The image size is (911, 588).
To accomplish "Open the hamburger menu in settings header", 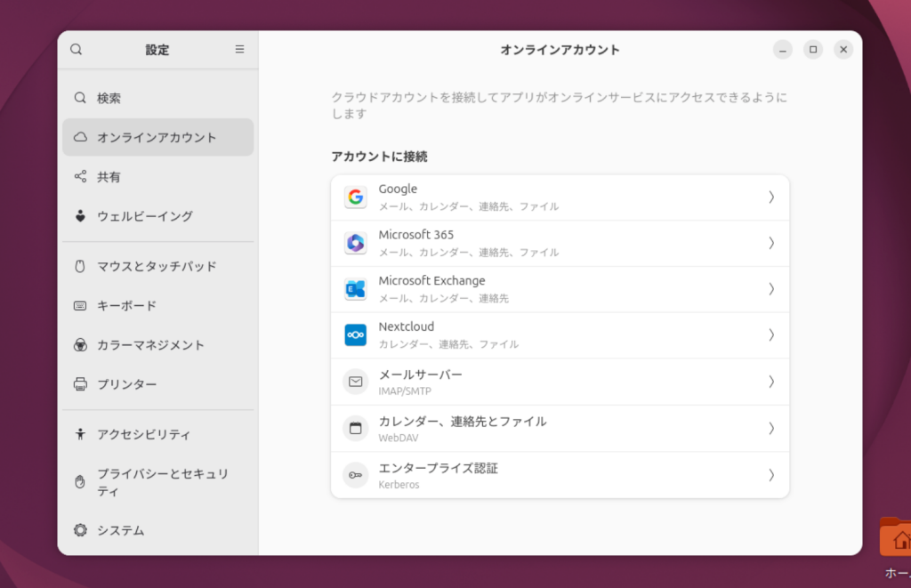I will [239, 50].
